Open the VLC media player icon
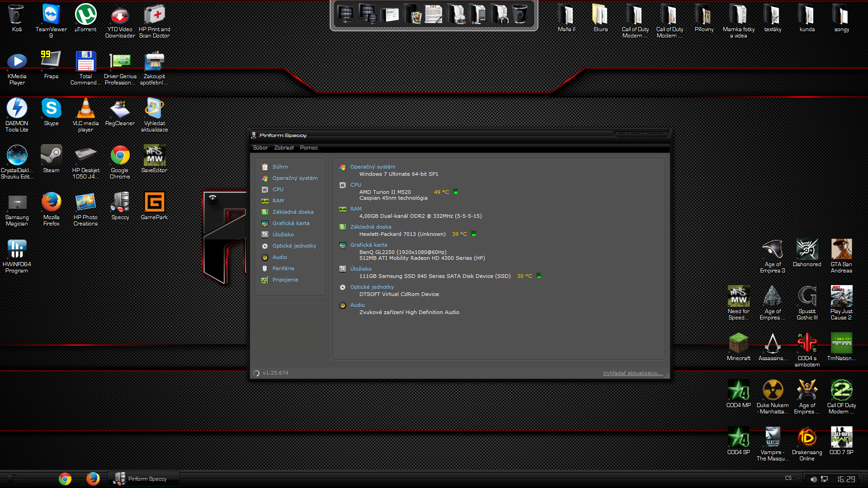Image resolution: width=868 pixels, height=488 pixels. (85, 115)
